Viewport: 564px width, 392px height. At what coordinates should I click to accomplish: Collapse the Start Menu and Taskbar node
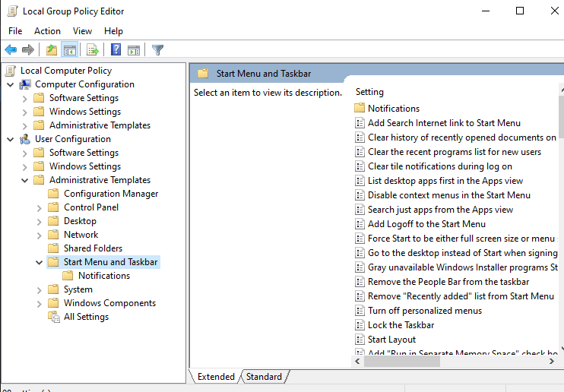point(40,263)
